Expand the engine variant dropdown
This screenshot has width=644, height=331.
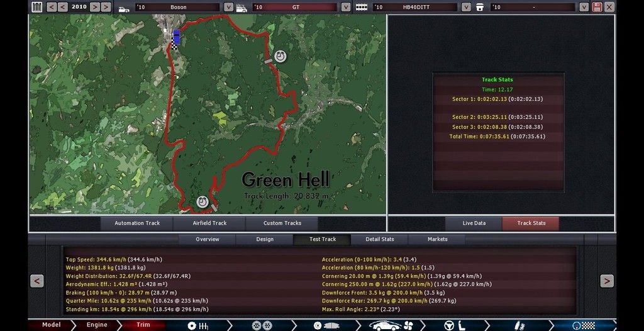tap(584, 7)
